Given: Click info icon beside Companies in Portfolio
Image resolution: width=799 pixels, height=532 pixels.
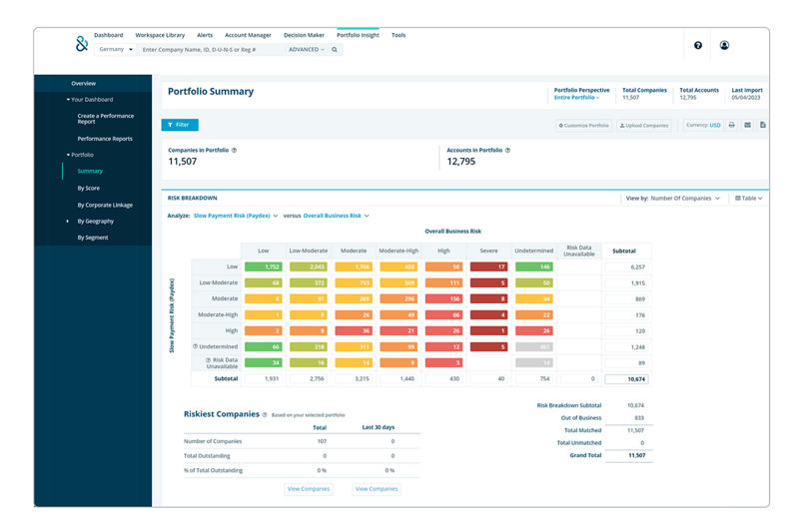Looking at the screenshot, I should [234, 150].
